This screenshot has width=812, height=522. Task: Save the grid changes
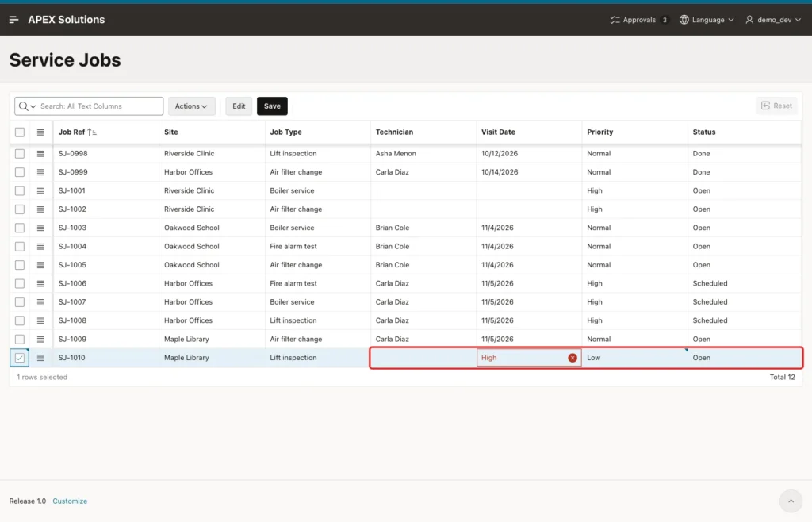273,106
